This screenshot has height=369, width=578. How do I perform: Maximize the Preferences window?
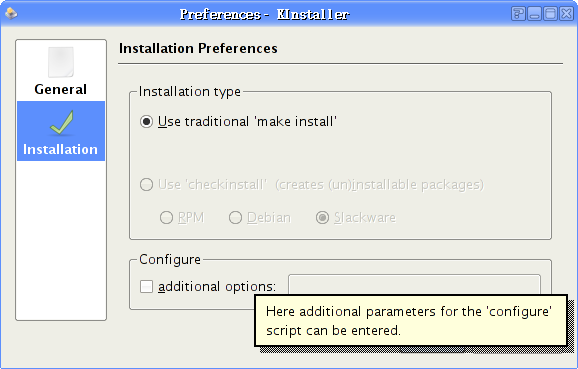click(550, 14)
